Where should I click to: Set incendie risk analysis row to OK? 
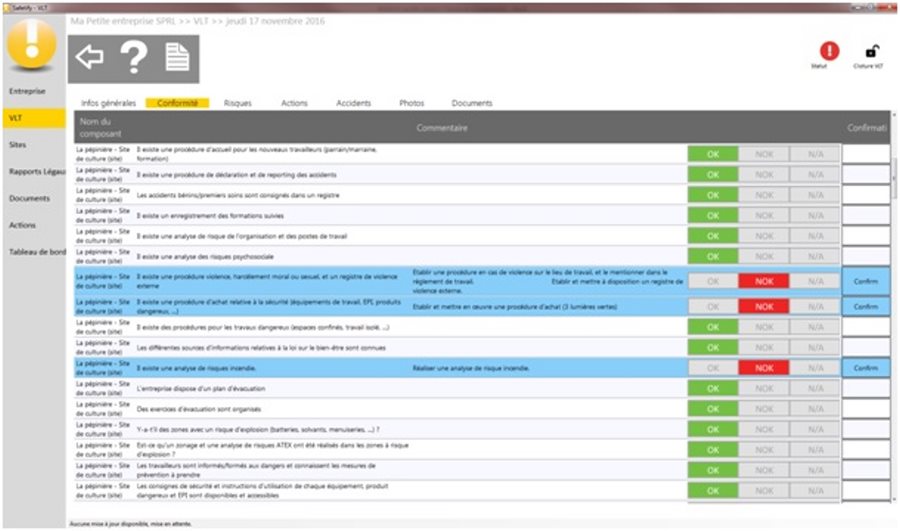pyautogui.click(x=713, y=368)
